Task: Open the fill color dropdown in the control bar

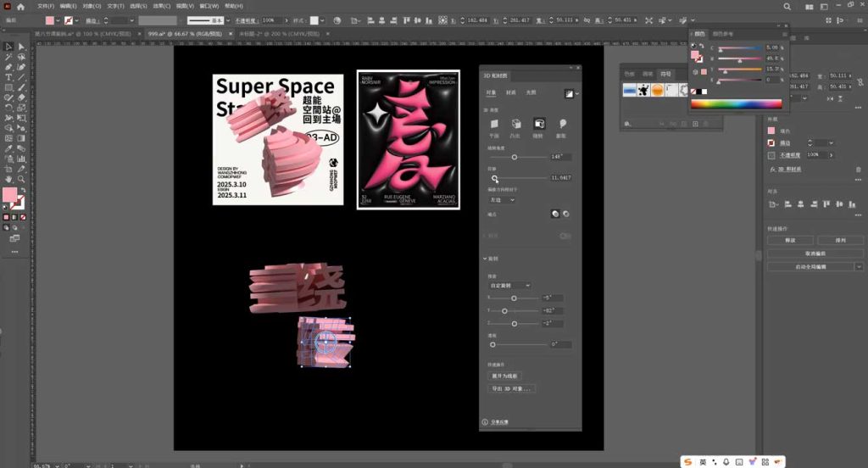Action: coord(58,20)
